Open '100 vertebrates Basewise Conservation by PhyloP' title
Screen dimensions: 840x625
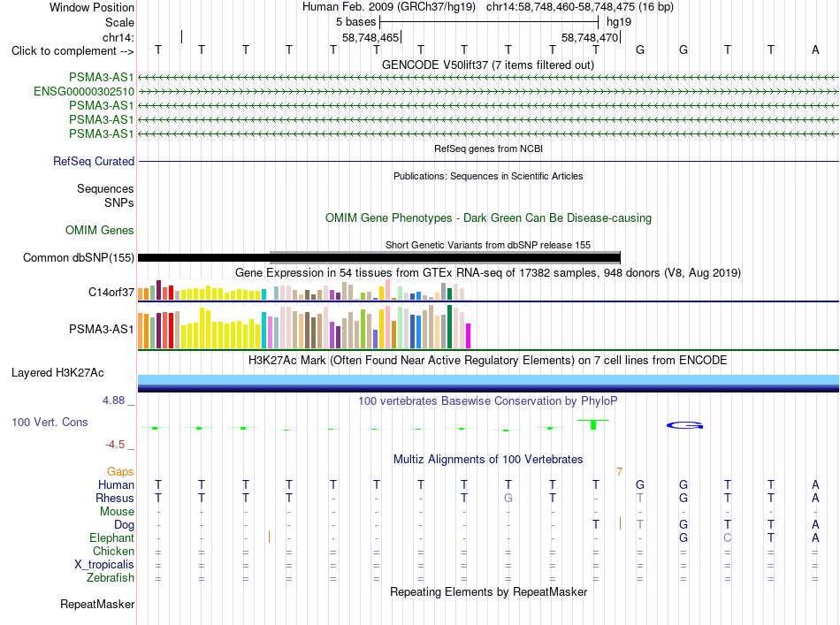click(x=488, y=401)
